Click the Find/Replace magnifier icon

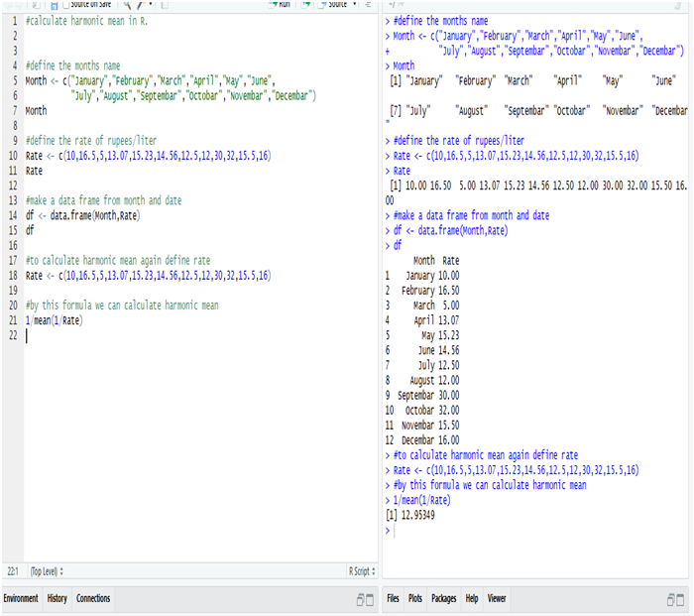128,5
